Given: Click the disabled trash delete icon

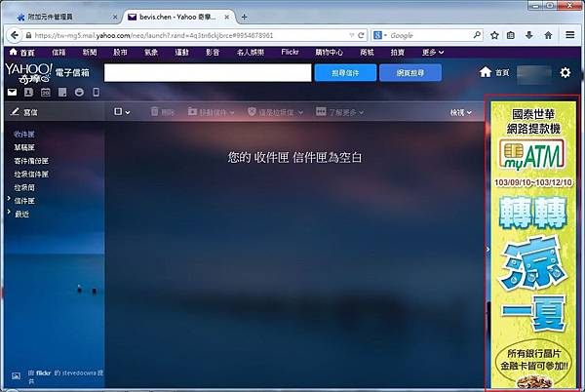Looking at the screenshot, I should click(x=154, y=111).
